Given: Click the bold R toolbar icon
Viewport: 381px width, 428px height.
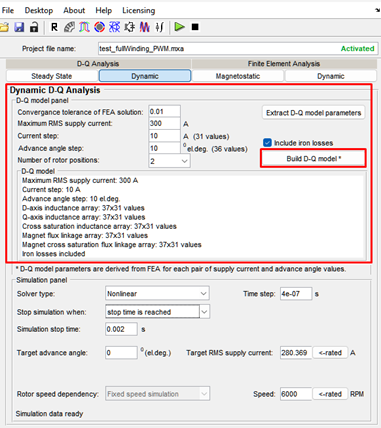Looking at the screenshot, I should pos(54,27).
